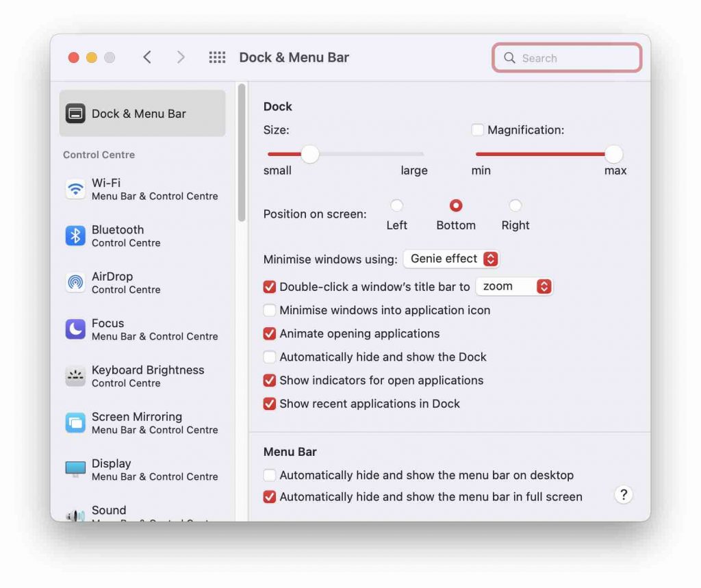Uncheck Animate opening applications
The image size is (701, 588).
tap(270, 333)
